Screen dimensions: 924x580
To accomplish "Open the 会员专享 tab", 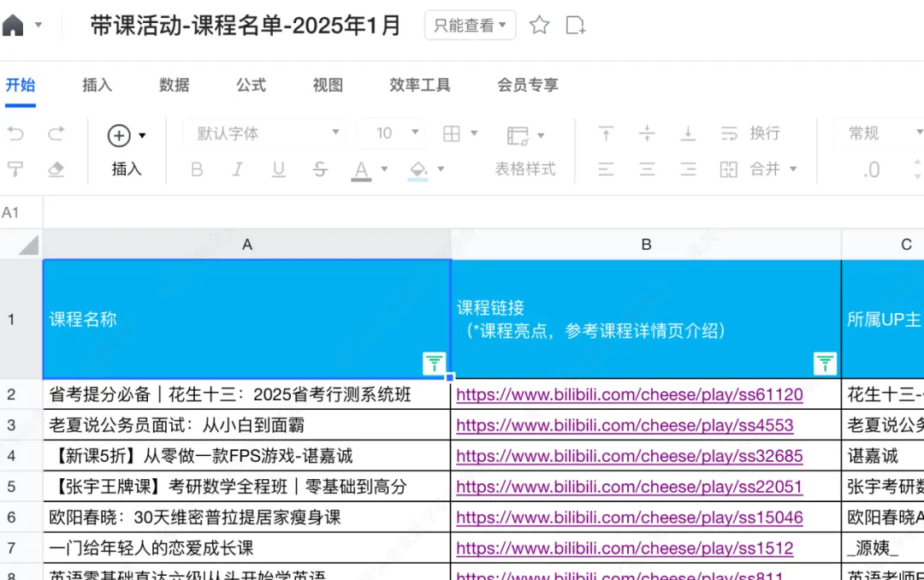I will pos(527,85).
